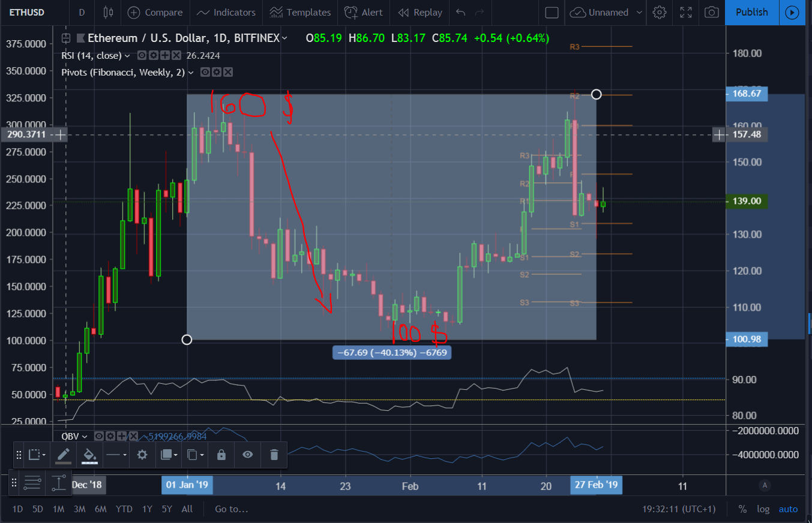Screen dimensions: 812x523
Task: Expand the OBV indicator legend chevron
Action: point(85,436)
